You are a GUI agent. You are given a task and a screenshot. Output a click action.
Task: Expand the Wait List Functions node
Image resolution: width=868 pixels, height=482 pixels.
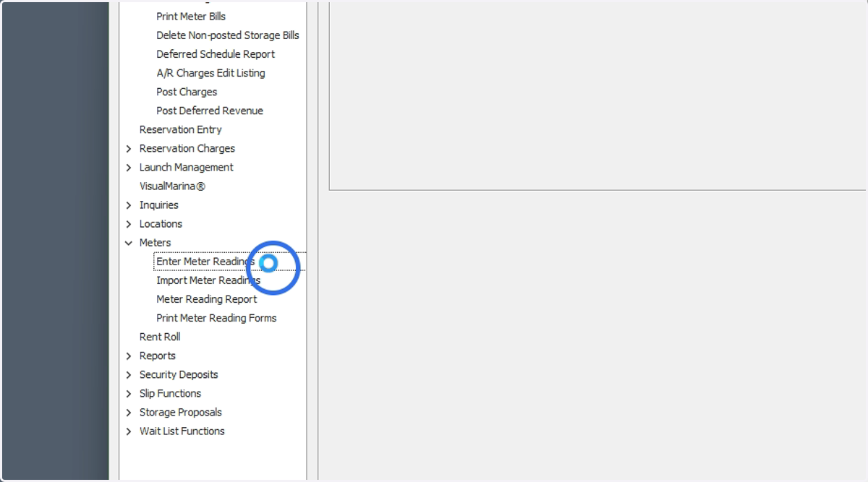(129, 431)
